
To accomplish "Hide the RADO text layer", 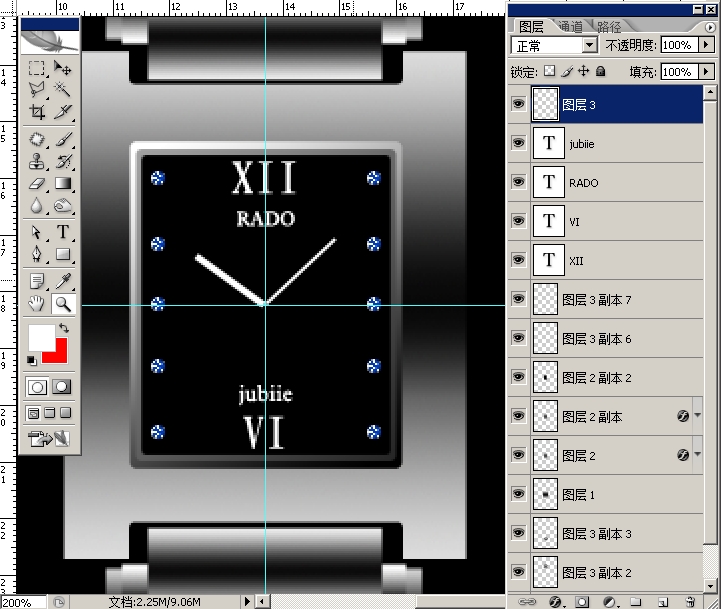I will click(518, 182).
